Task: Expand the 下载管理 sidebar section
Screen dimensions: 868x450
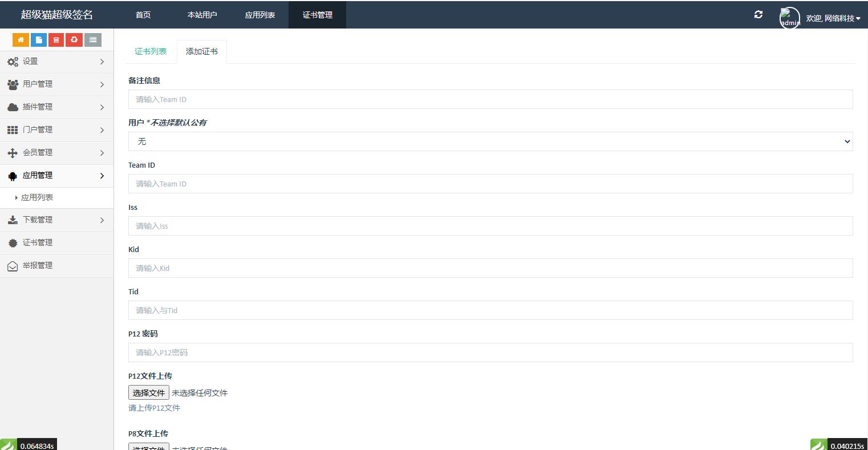Action: click(56, 220)
